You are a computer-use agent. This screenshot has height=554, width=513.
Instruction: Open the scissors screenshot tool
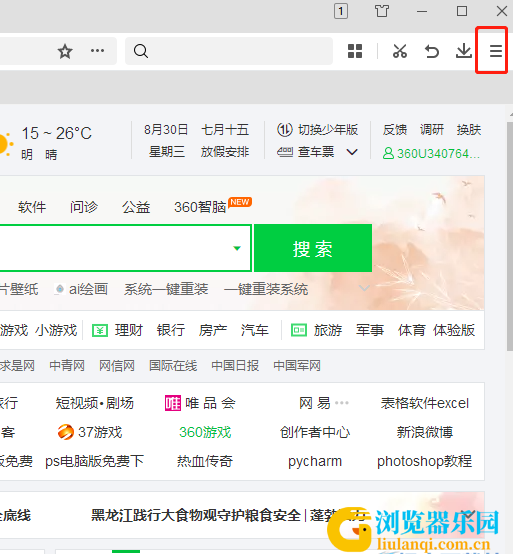click(x=400, y=51)
